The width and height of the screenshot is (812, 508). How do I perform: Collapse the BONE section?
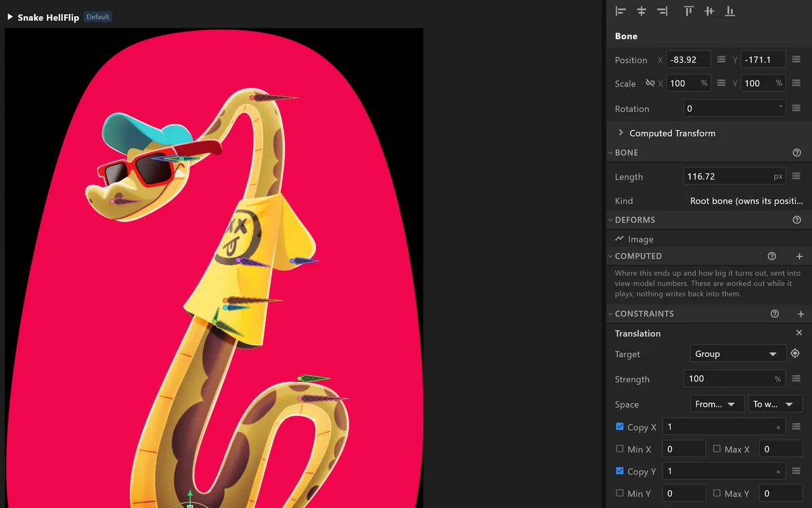pyautogui.click(x=610, y=153)
